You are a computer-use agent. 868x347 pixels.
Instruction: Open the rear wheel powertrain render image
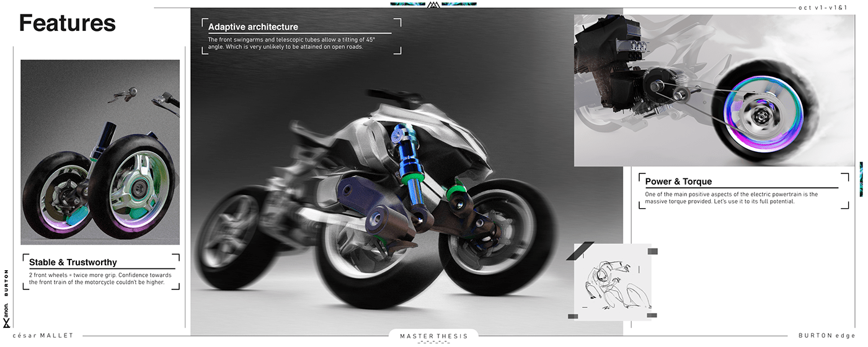tap(714, 91)
